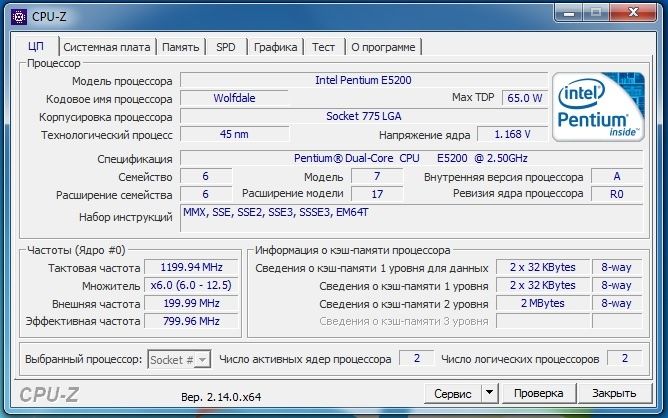Click the Расширение семейства value 6
The image size is (668, 418).
tap(206, 194)
